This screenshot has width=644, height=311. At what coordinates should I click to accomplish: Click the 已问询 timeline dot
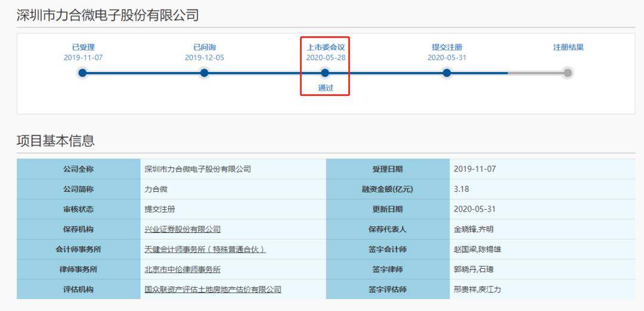coord(204,73)
